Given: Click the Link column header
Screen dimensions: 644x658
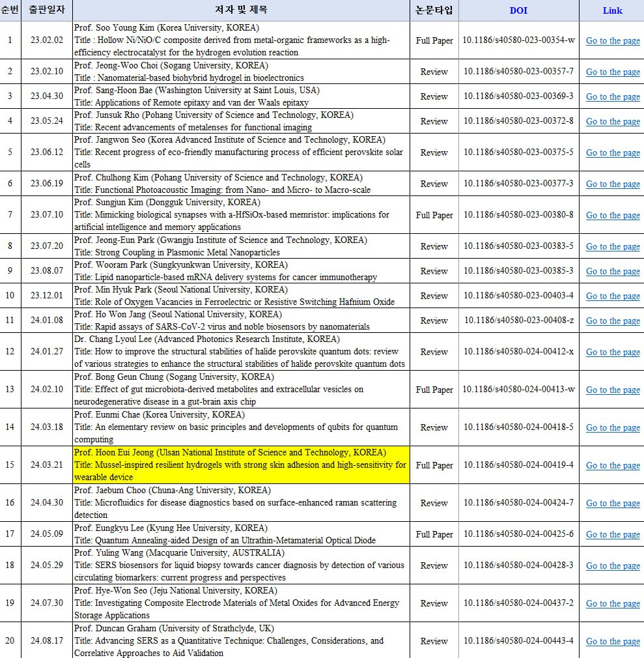Looking at the screenshot, I should 612,10.
